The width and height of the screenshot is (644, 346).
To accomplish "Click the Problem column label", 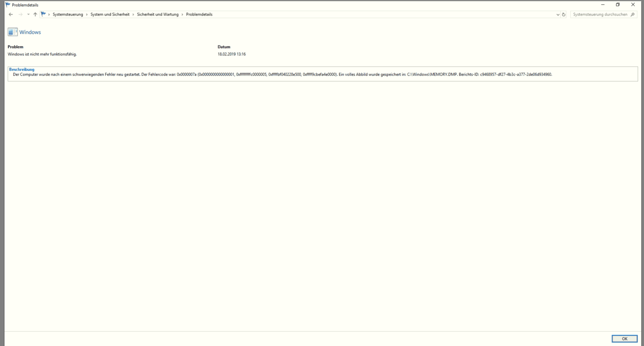I will (x=16, y=47).
